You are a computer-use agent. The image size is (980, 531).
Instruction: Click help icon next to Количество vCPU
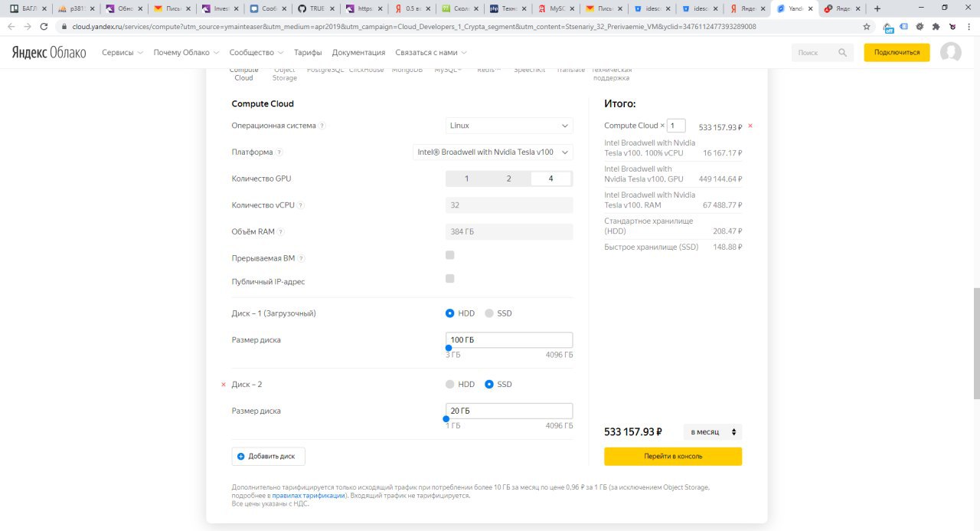pyautogui.click(x=300, y=205)
